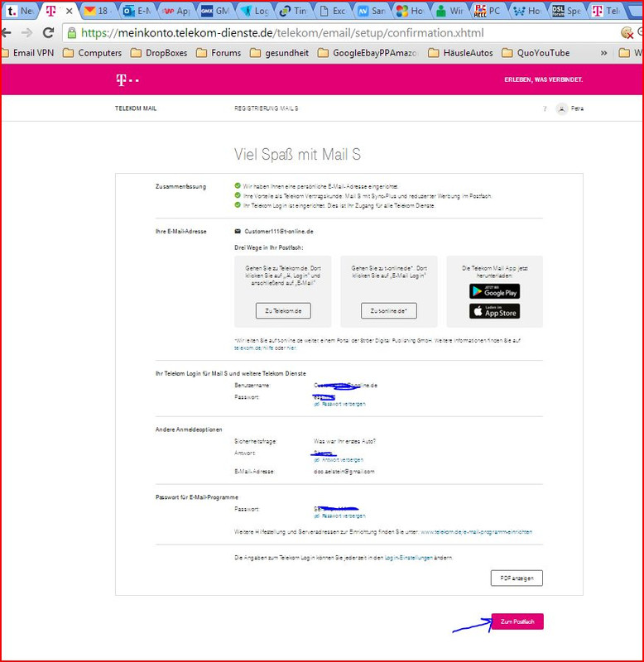Click the browser forward arrow
This screenshot has width=644, height=662.
click(x=27, y=32)
